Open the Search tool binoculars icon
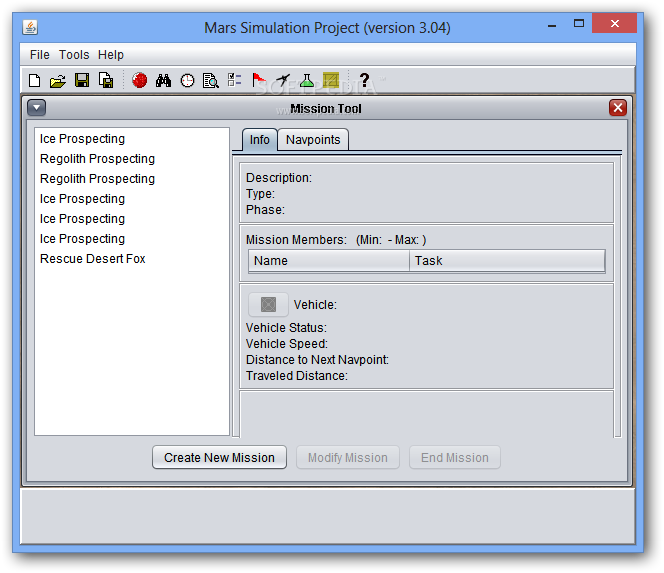664x573 pixels. (x=163, y=80)
